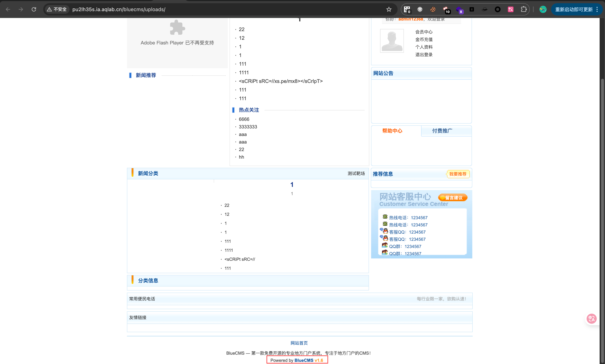605x364 pixels.
Task: Reload the page with the refresh icon
Action: point(34,9)
